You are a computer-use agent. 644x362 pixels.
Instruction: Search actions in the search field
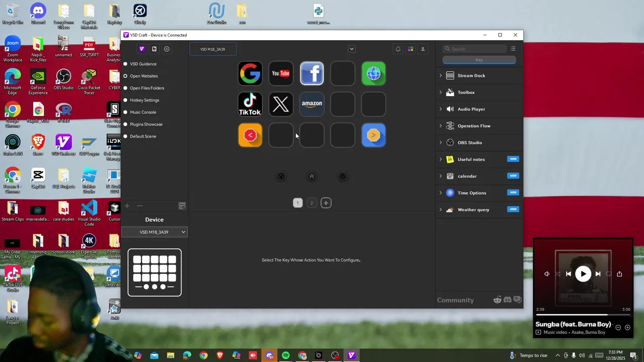pyautogui.click(x=474, y=49)
